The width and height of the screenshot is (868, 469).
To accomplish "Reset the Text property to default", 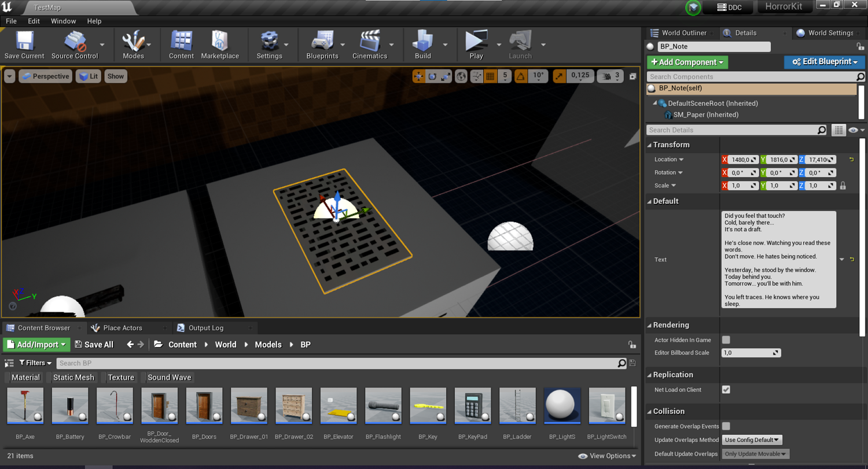I will coord(852,260).
